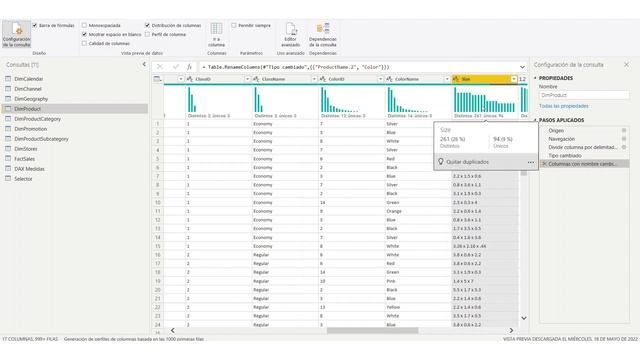Viewport: 640px width, 360px height.
Task: Toggle the Barra de fórmulas checkbox
Action: [x=35, y=25]
